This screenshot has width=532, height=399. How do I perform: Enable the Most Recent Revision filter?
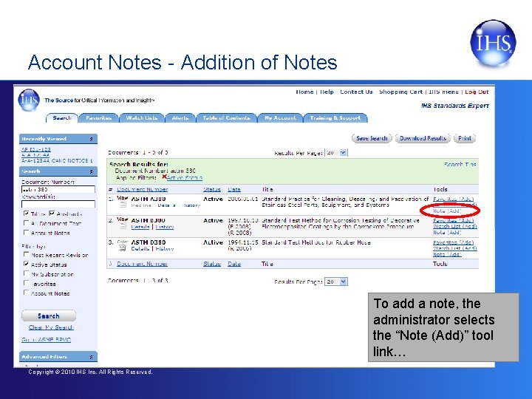pos(26,254)
